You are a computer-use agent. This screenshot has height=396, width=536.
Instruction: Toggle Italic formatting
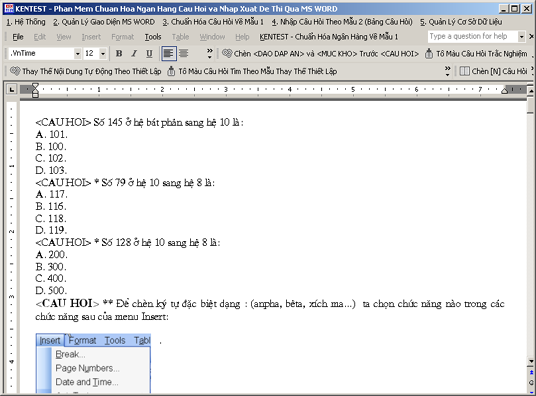[x=134, y=53]
